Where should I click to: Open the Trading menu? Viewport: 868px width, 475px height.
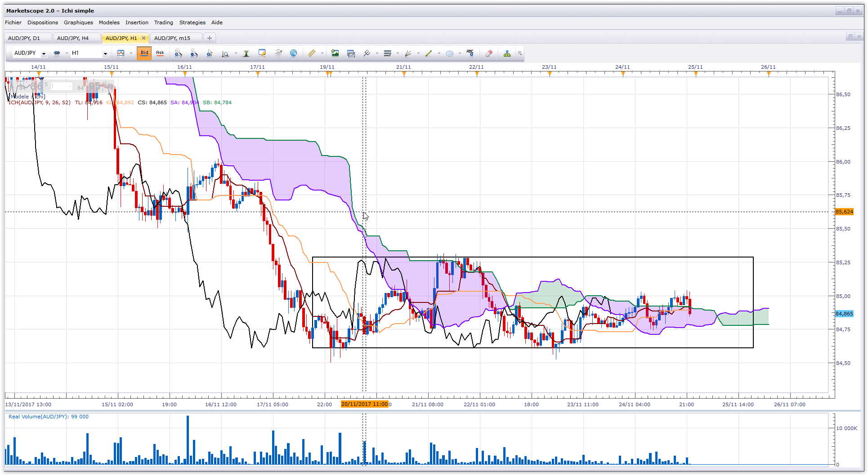(164, 22)
